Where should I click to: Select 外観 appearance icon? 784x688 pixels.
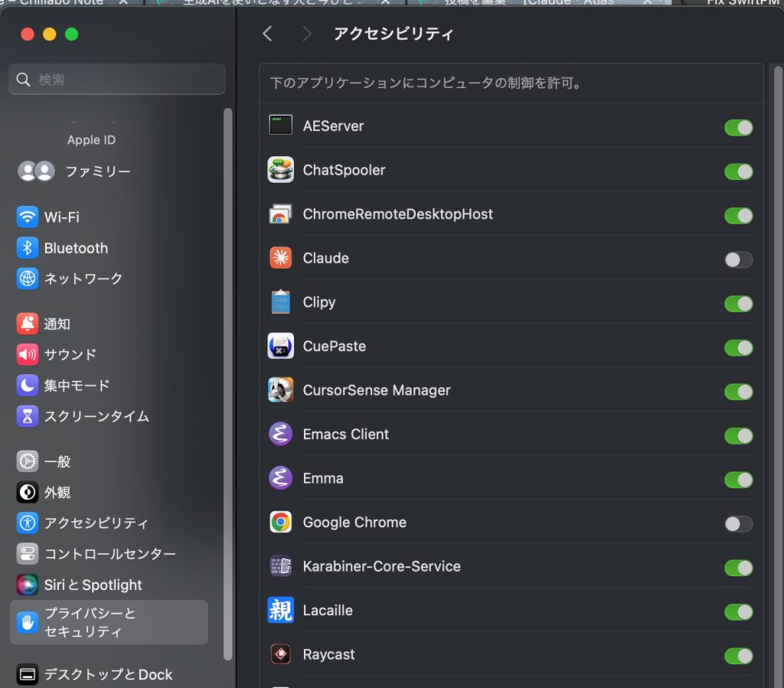(x=28, y=492)
